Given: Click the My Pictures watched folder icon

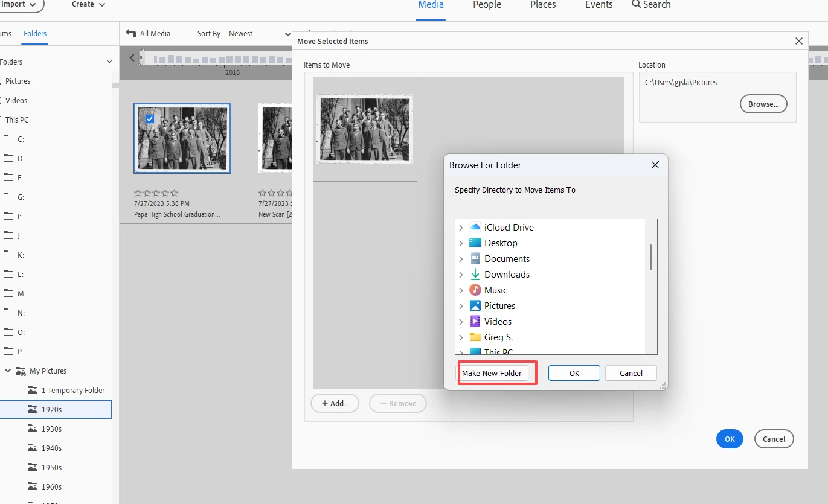Looking at the screenshot, I should [20, 371].
